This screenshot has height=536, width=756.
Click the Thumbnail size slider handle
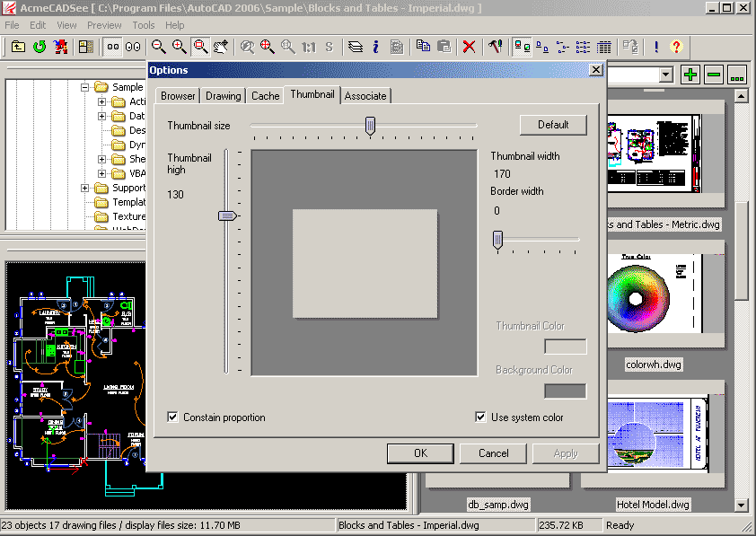point(370,127)
